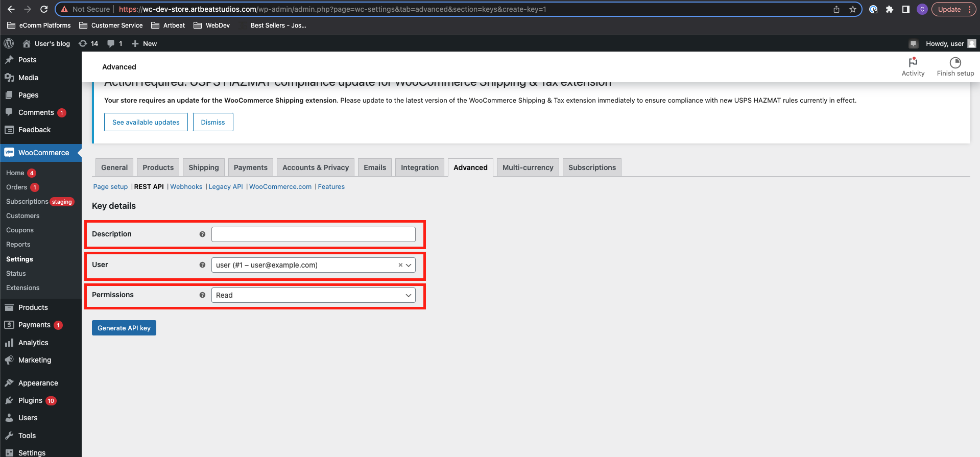
Task: Clear selected user with the x
Action: (x=400, y=265)
